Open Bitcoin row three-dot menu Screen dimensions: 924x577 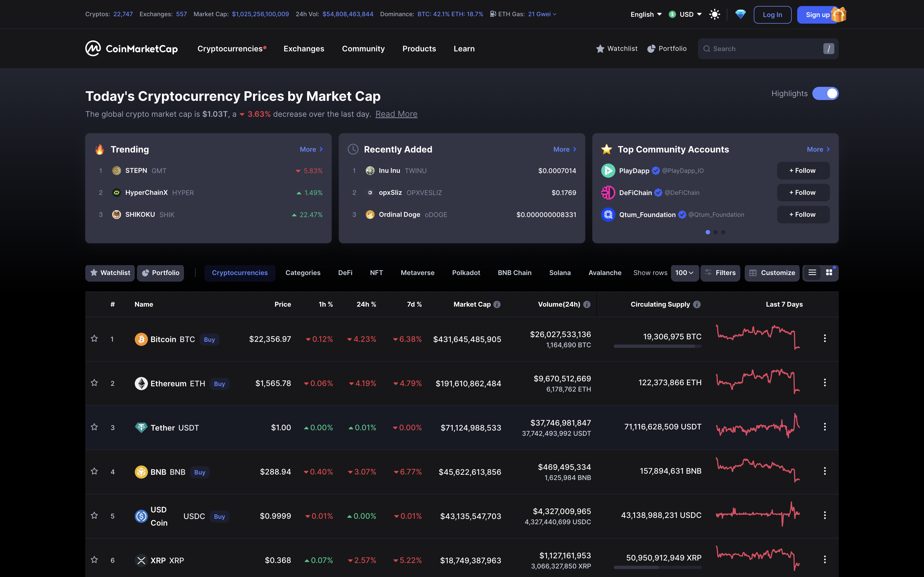(825, 339)
